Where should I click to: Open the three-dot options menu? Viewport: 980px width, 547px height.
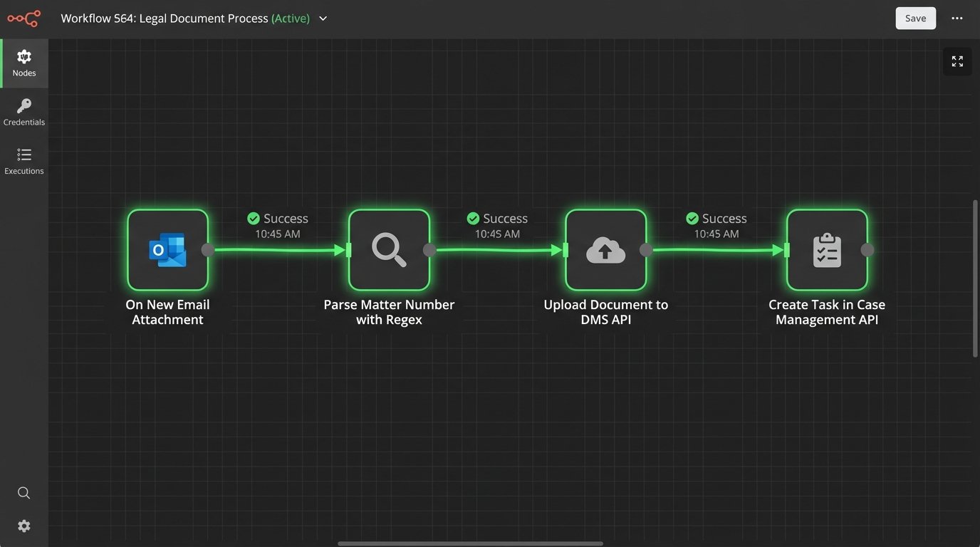[956, 18]
